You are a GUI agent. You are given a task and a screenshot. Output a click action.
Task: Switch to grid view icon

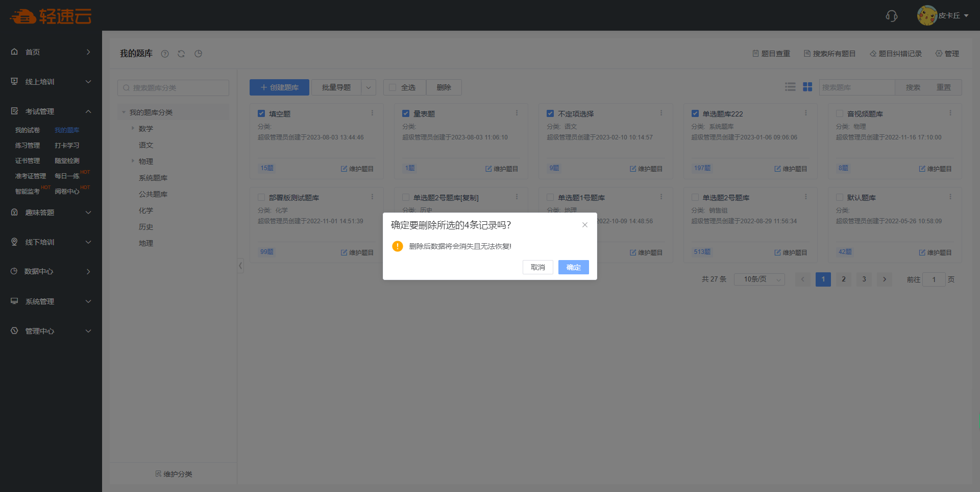click(x=807, y=87)
